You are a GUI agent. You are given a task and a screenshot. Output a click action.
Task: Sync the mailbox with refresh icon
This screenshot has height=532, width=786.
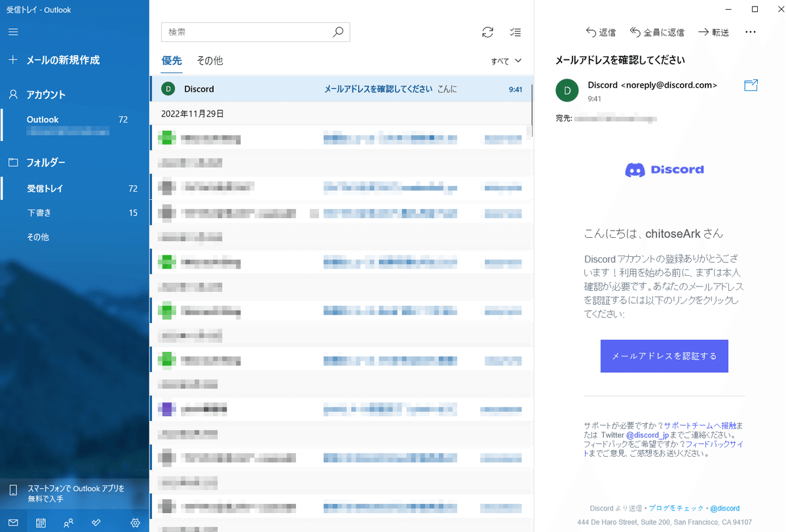(x=487, y=32)
